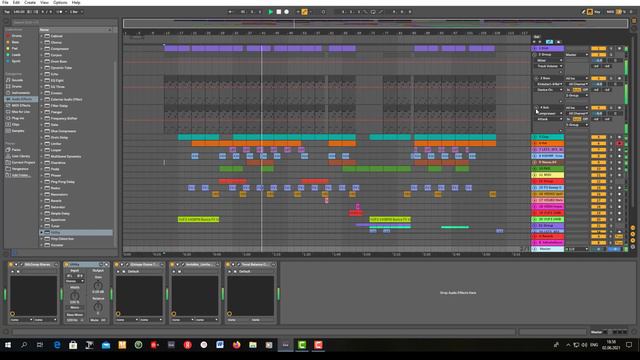Toggle activator for the 5 Clap track
640x360 pixels.
[598, 137]
